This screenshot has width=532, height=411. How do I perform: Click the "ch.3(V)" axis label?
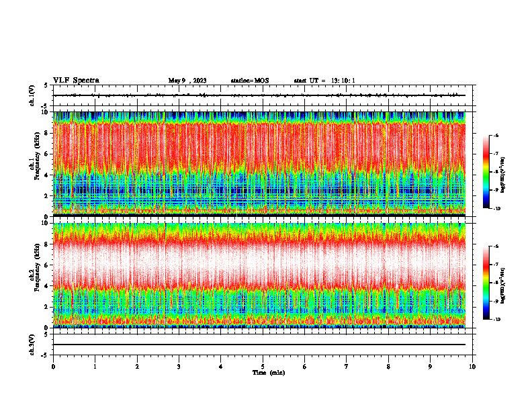[x=32, y=345]
